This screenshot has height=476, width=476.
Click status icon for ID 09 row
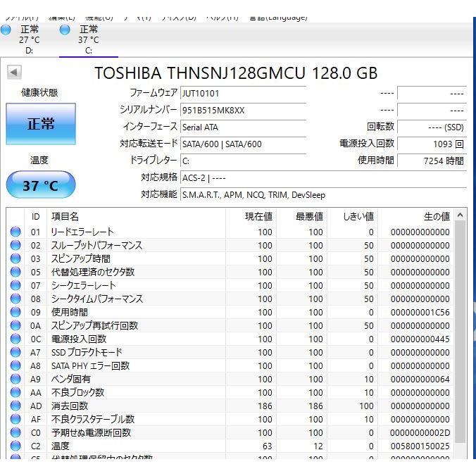click(x=15, y=312)
